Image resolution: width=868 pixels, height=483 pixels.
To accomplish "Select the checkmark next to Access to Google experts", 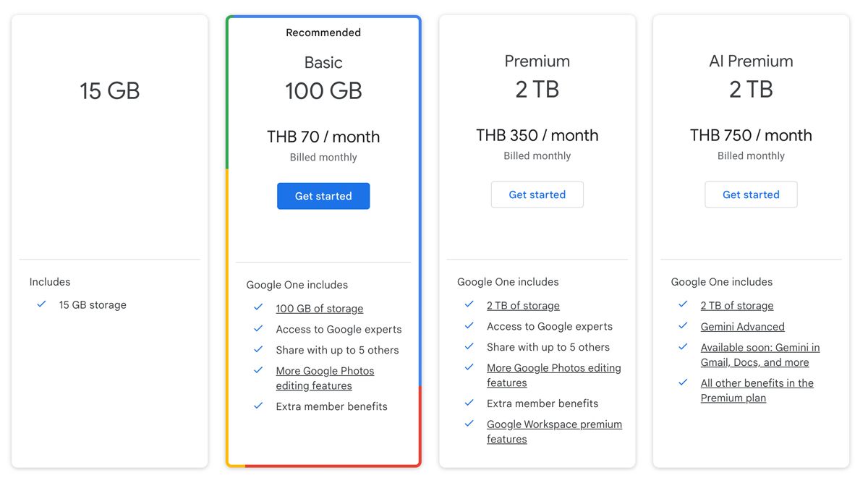I will click(x=258, y=329).
